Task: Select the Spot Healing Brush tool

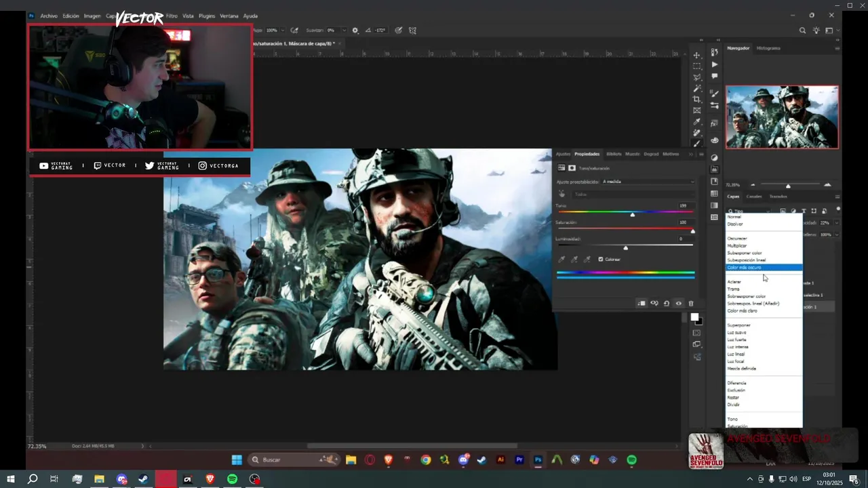Action: click(696, 132)
